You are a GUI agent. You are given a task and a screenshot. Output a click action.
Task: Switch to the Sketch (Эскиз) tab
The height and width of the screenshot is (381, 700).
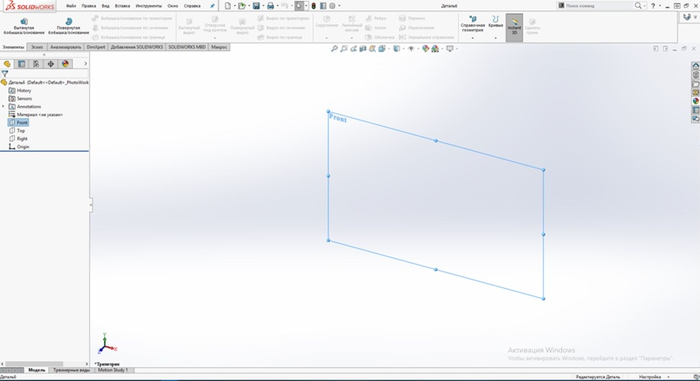(37, 47)
